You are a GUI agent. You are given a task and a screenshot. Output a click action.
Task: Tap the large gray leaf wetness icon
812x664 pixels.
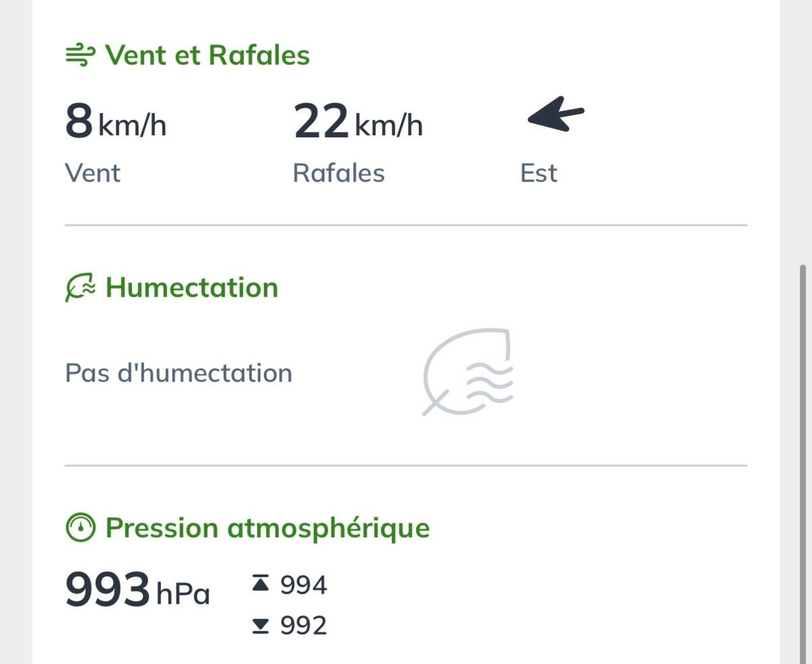pos(468,372)
